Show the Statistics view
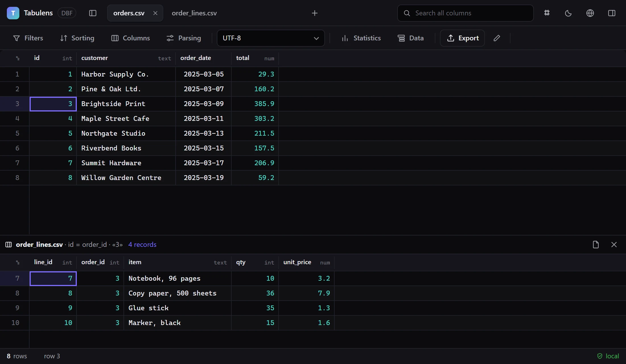 click(x=361, y=38)
